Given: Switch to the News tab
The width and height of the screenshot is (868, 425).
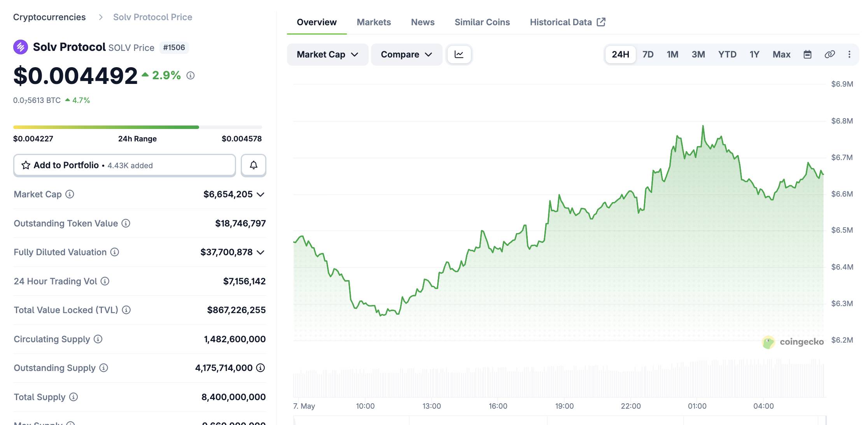Looking at the screenshot, I should click(x=423, y=22).
